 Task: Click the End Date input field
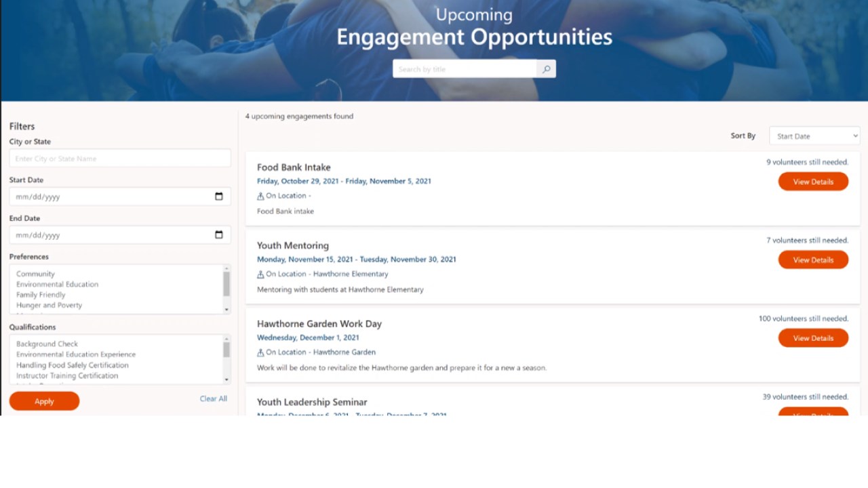click(120, 235)
